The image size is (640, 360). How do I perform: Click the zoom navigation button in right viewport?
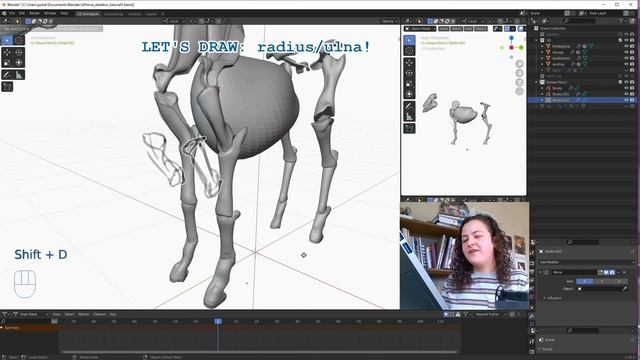tap(519, 64)
